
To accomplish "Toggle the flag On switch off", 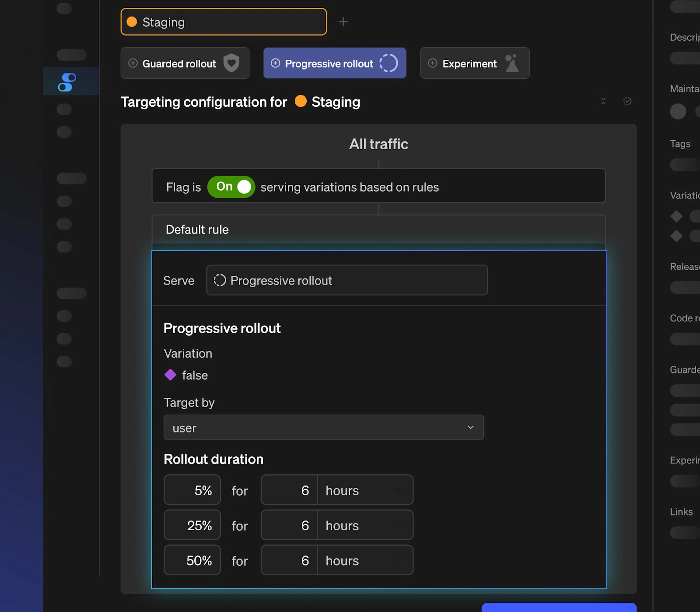I will [x=231, y=187].
